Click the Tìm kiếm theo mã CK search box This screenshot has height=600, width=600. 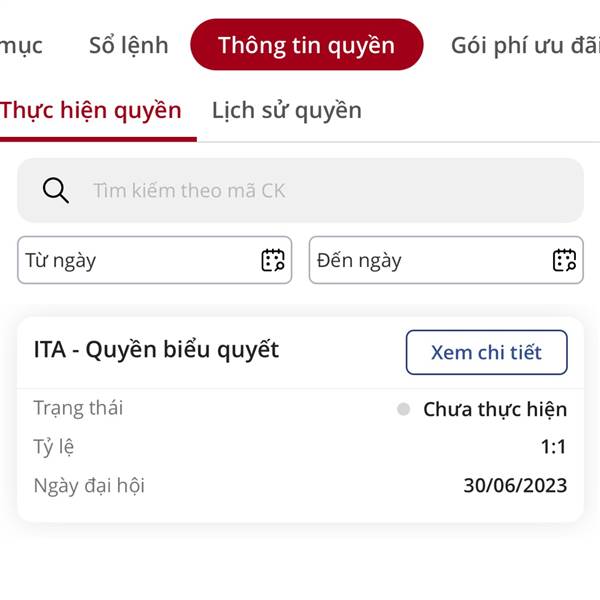pyautogui.click(x=300, y=190)
